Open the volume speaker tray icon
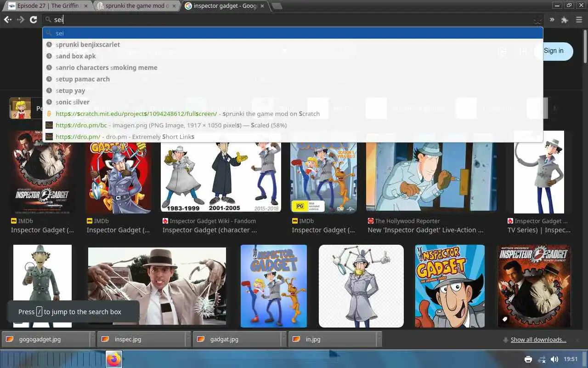The height and width of the screenshot is (368, 588). 554,359
